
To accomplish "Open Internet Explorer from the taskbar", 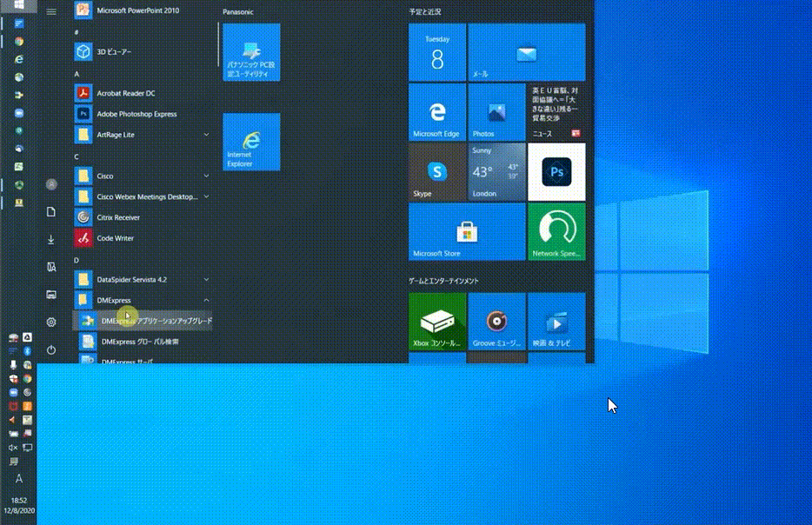I will [x=18, y=59].
